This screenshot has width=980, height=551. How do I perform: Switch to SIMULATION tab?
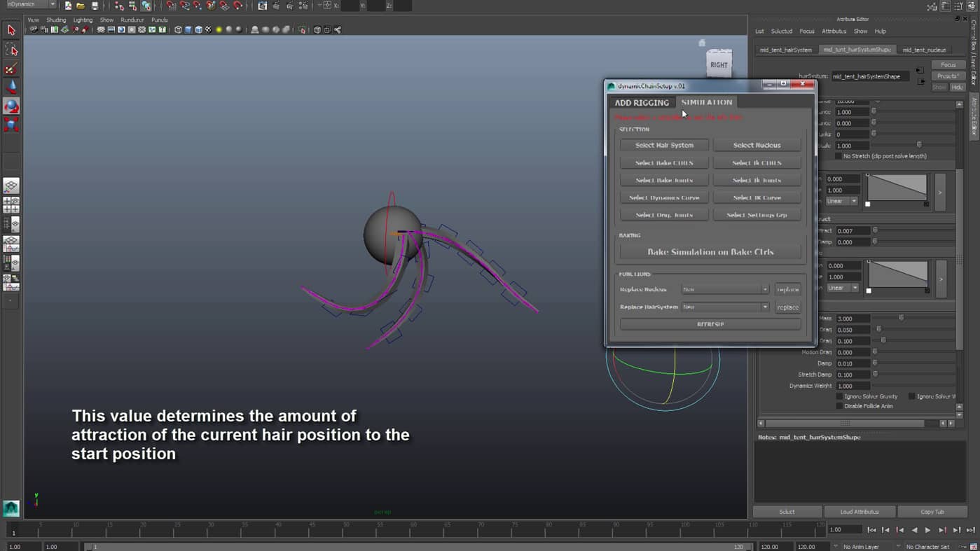pyautogui.click(x=706, y=102)
